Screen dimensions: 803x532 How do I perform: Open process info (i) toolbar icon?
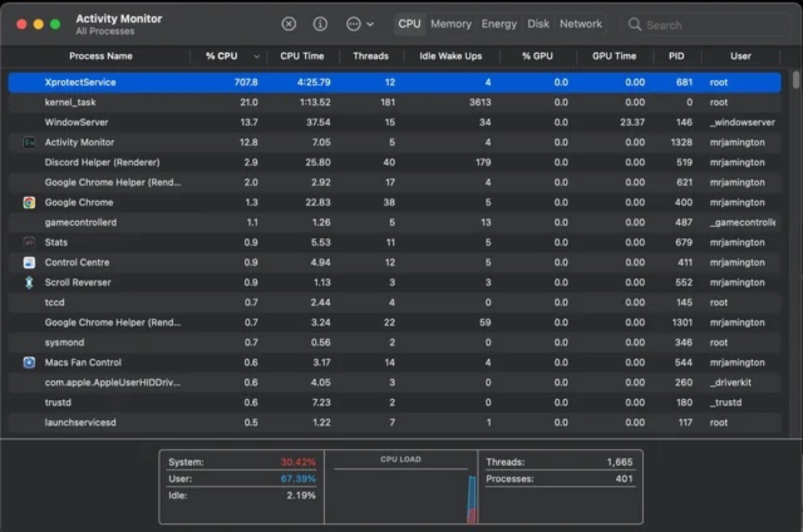321,24
